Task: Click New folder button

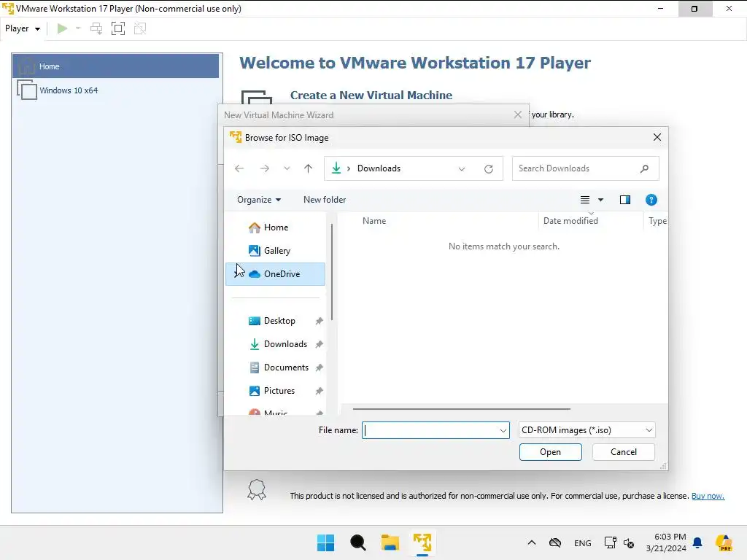Action: click(x=325, y=200)
